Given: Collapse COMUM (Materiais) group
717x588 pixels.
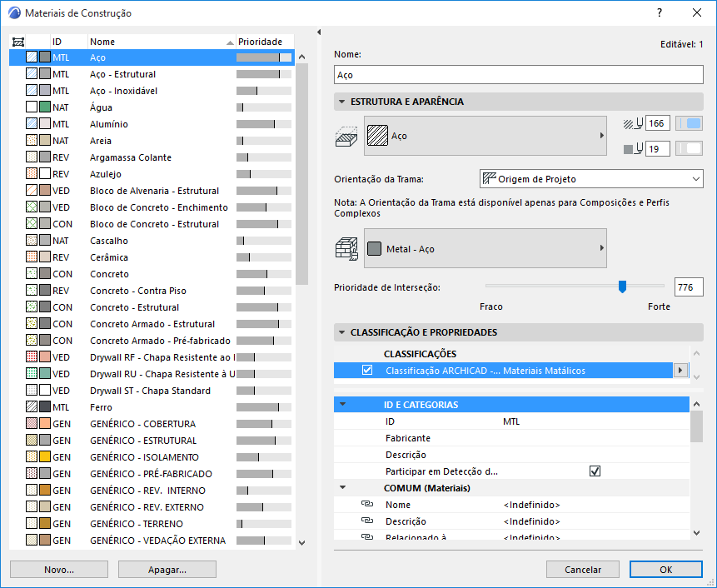Looking at the screenshot, I should 342,487.
